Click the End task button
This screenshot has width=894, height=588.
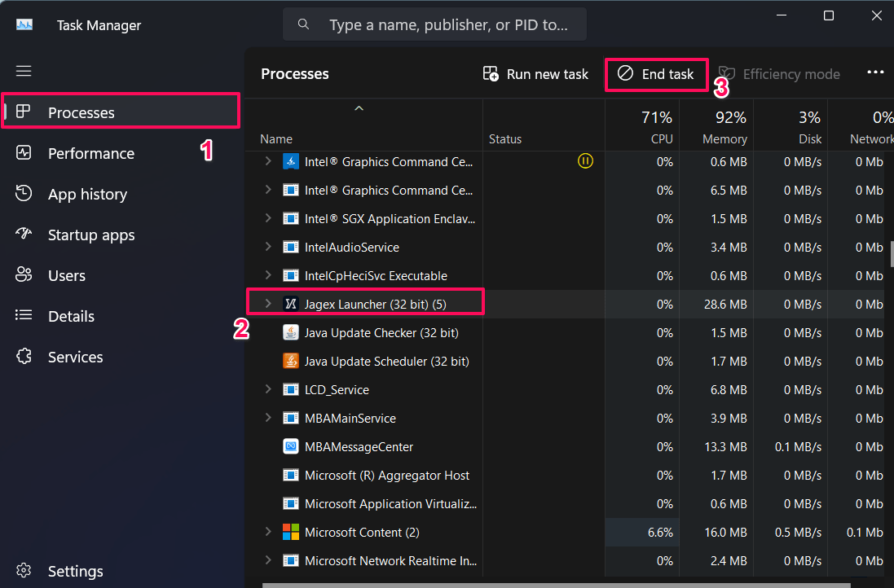point(656,74)
